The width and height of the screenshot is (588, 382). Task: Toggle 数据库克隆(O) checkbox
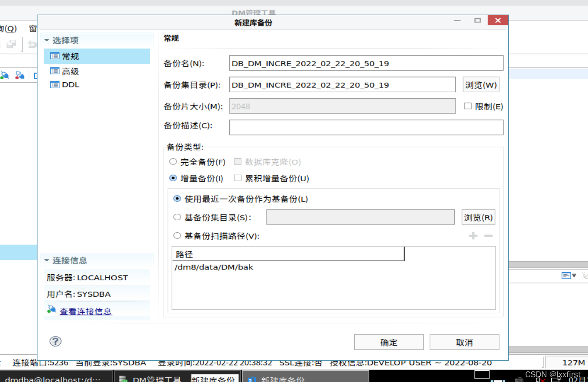(237, 162)
